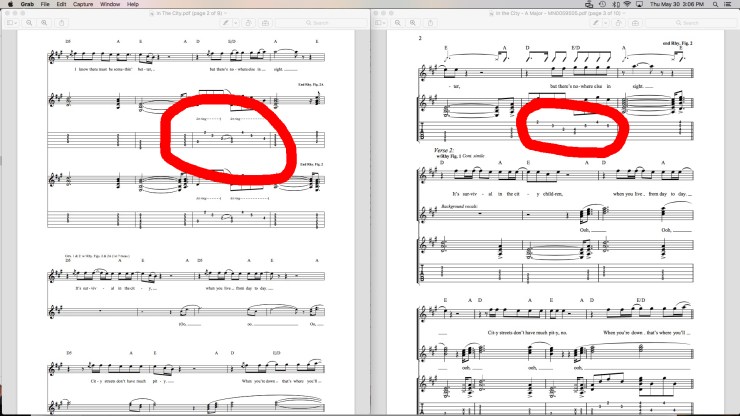Open the Help menu

(x=133, y=4)
